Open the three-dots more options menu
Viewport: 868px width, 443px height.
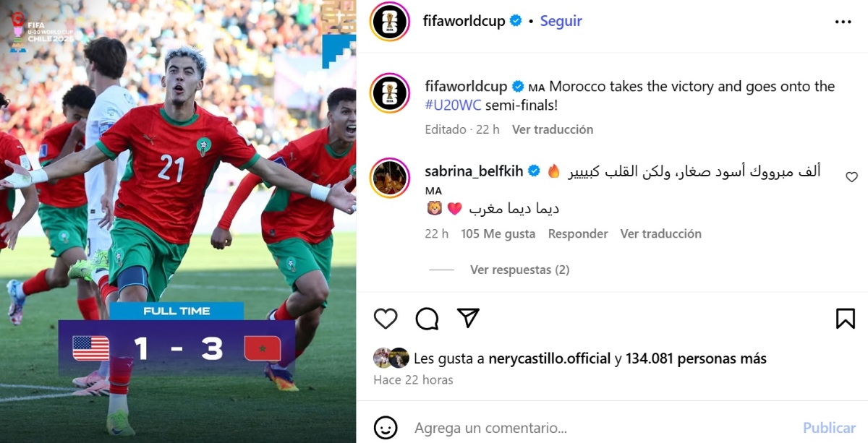tap(843, 22)
